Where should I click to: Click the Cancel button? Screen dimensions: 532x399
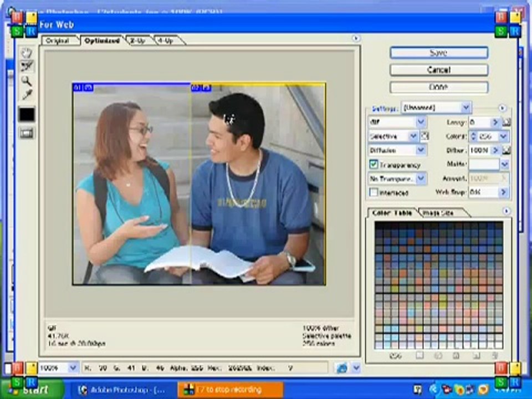pyautogui.click(x=439, y=70)
